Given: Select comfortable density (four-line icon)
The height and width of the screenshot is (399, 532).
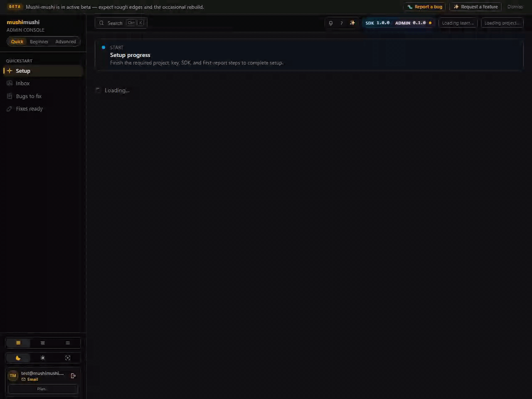Looking at the screenshot, I should (18, 343).
